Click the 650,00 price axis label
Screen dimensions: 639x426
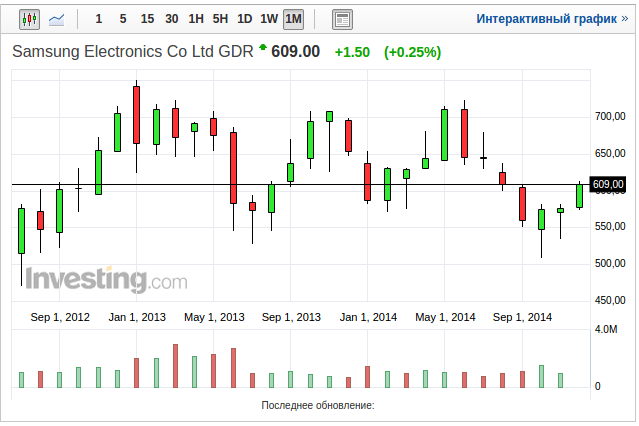pyautogui.click(x=610, y=153)
